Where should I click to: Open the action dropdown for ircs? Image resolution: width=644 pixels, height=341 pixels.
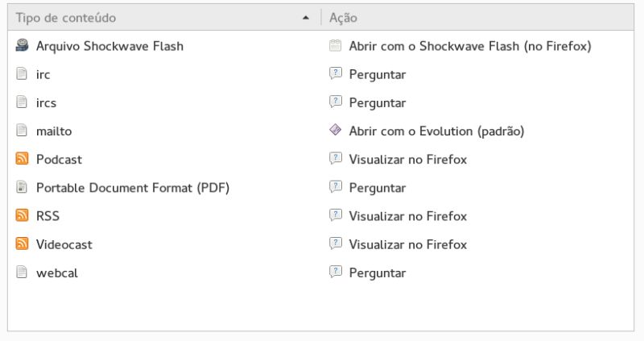[x=377, y=102]
